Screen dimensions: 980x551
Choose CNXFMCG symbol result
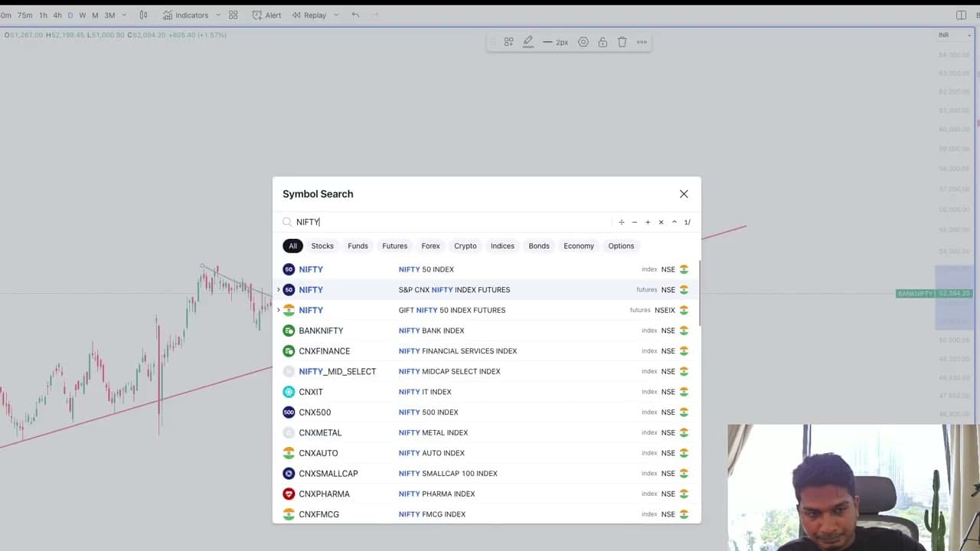(486, 514)
